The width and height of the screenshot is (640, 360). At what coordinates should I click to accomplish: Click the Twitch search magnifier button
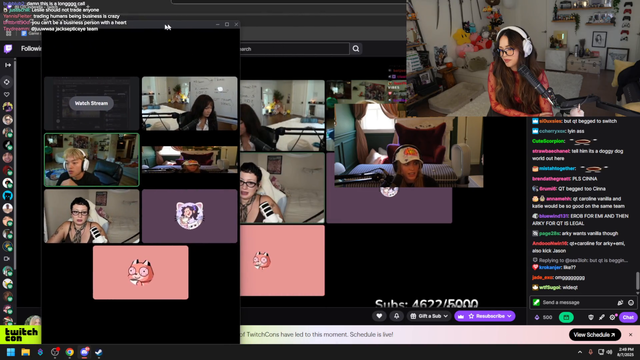coord(356,49)
